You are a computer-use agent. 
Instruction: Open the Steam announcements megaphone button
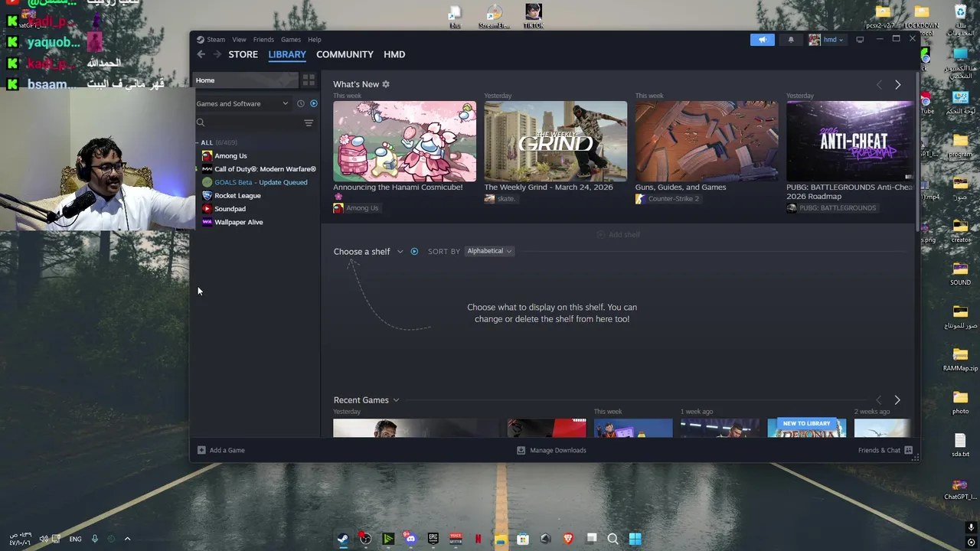coord(763,40)
